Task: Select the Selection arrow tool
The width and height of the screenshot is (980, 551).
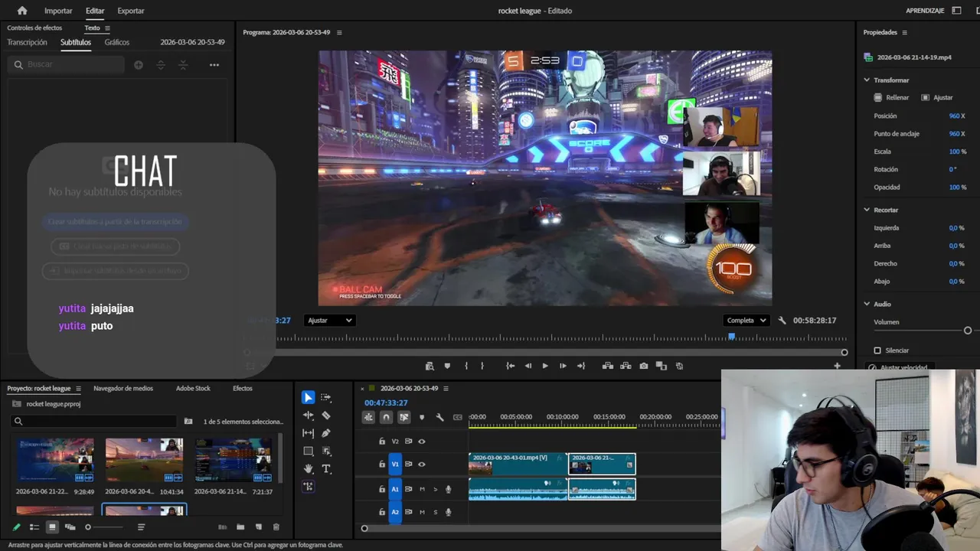Action: tap(308, 397)
